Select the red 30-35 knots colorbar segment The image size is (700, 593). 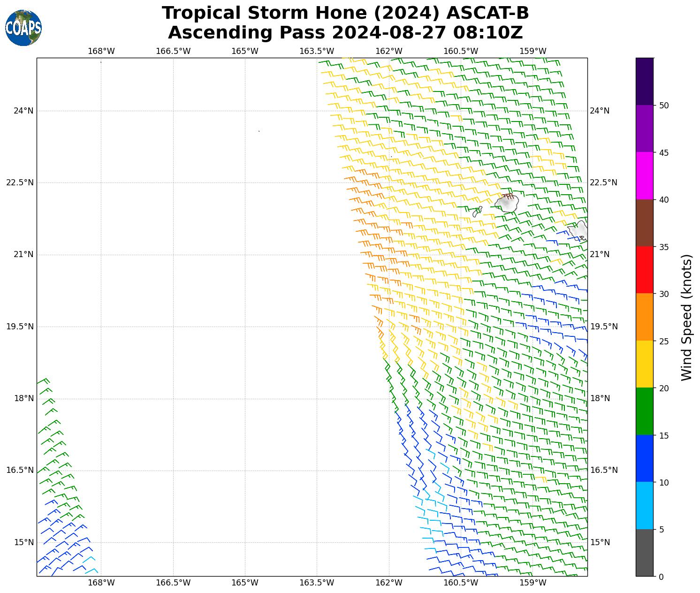(644, 270)
